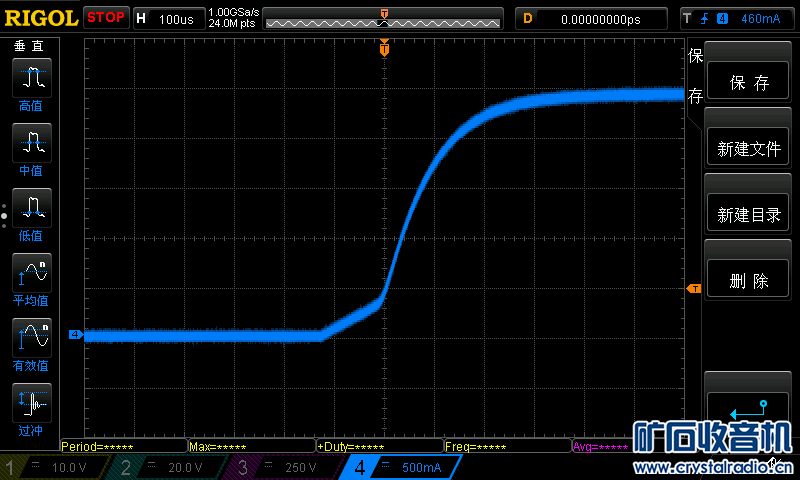The height and width of the screenshot is (480, 800).
Task: Click the orange trigger level marker at right
Action: (694, 289)
